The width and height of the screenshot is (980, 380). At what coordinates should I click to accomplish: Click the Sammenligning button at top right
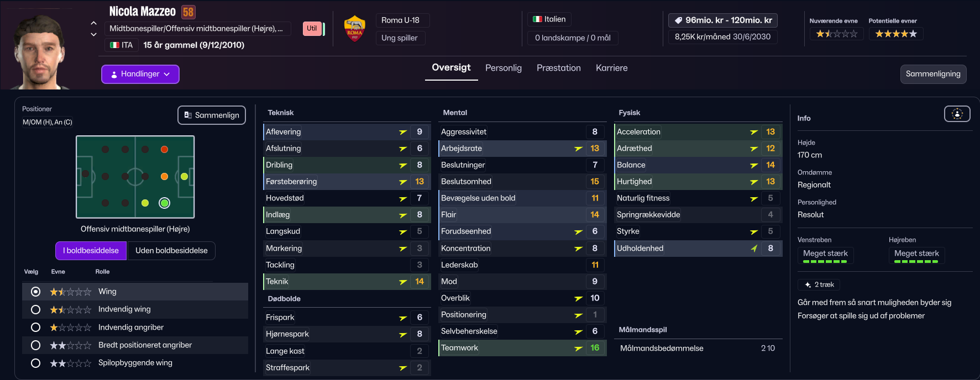click(932, 74)
